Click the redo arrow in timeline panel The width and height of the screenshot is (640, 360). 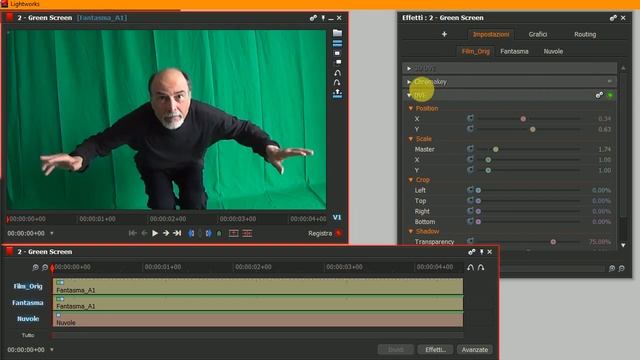(x=481, y=267)
